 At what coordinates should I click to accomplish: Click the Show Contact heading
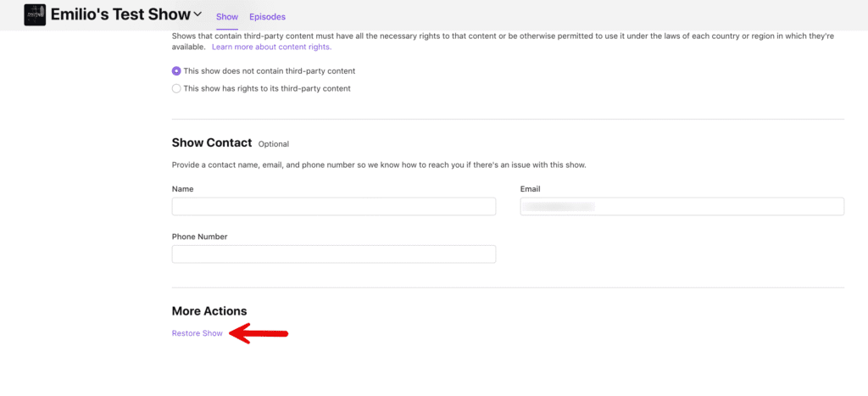(x=212, y=143)
